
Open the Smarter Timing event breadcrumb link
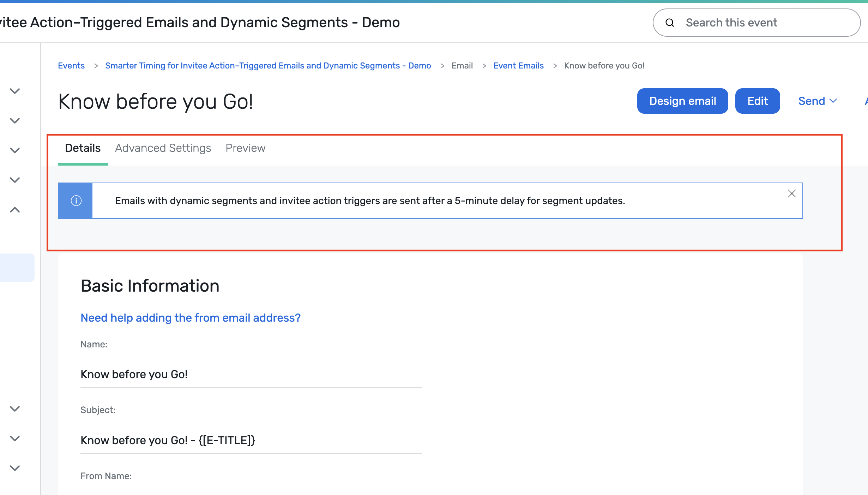pos(268,66)
